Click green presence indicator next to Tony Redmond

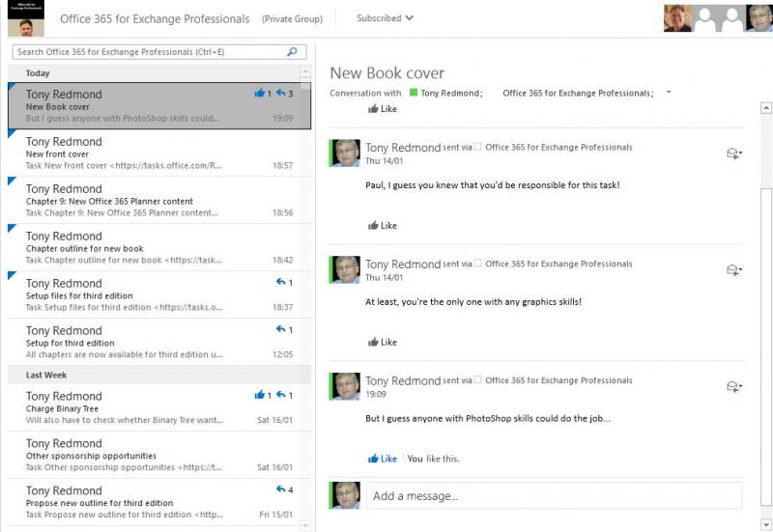pos(414,92)
